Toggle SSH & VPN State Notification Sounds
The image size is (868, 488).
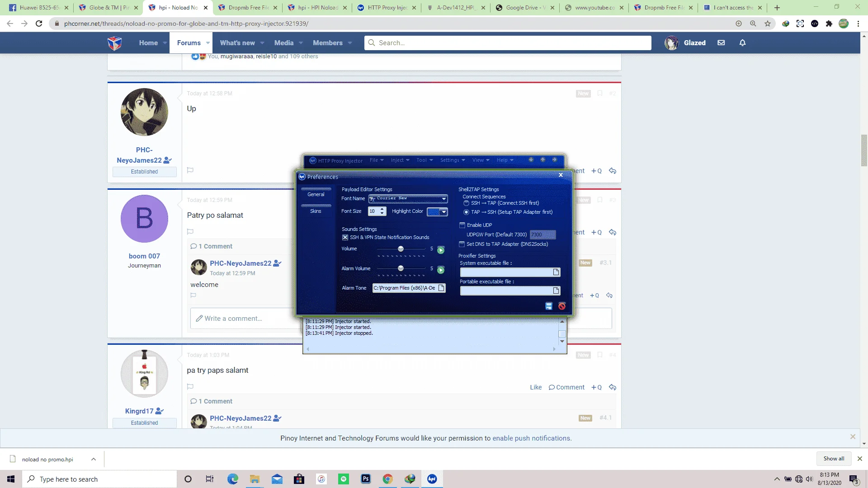(345, 237)
